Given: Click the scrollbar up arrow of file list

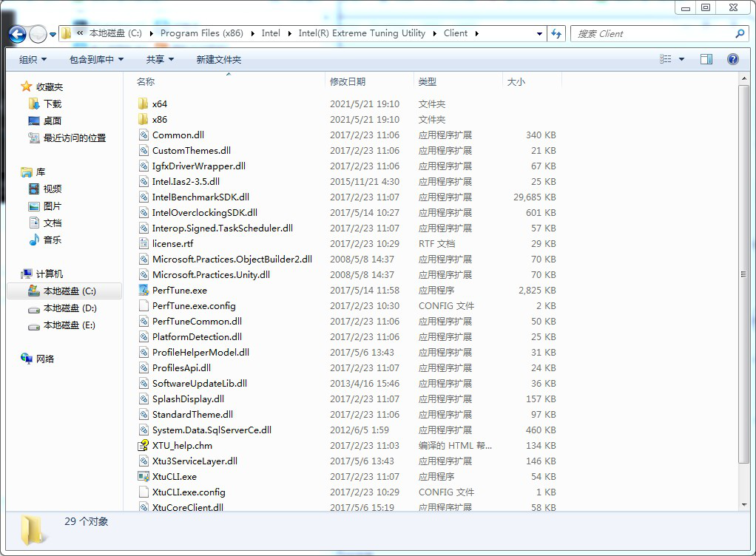Looking at the screenshot, I should click(743, 78).
